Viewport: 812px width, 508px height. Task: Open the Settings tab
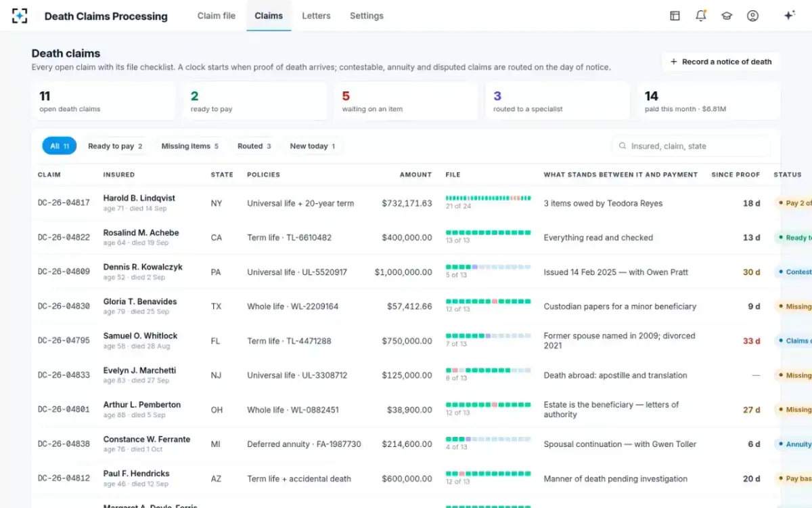(367, 16)
